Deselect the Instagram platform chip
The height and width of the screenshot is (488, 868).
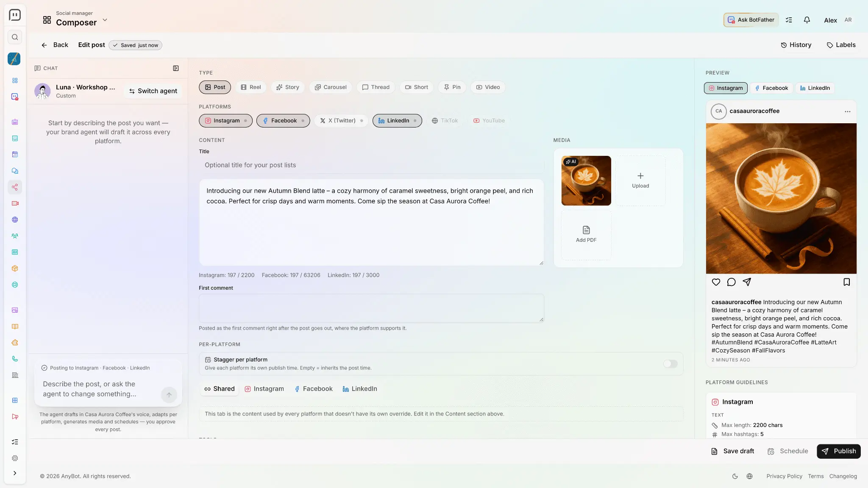225,121
